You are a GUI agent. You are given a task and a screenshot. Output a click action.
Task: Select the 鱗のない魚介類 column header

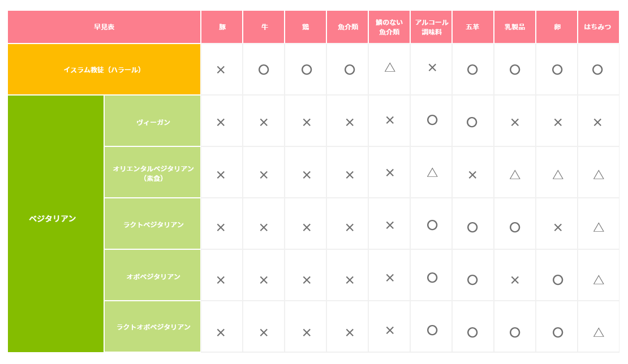[x=389, y=27]
